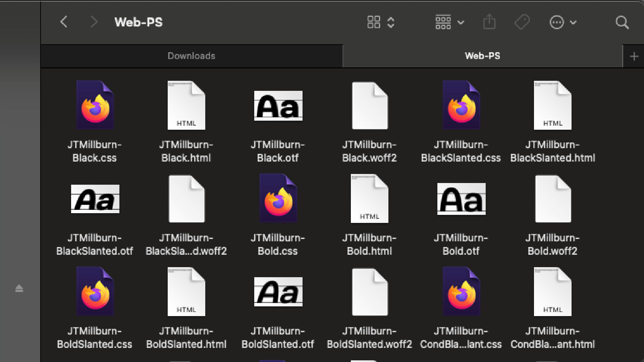Open the Search magnifier
Screen dimensions: 644x362
(x=622, y=22)
